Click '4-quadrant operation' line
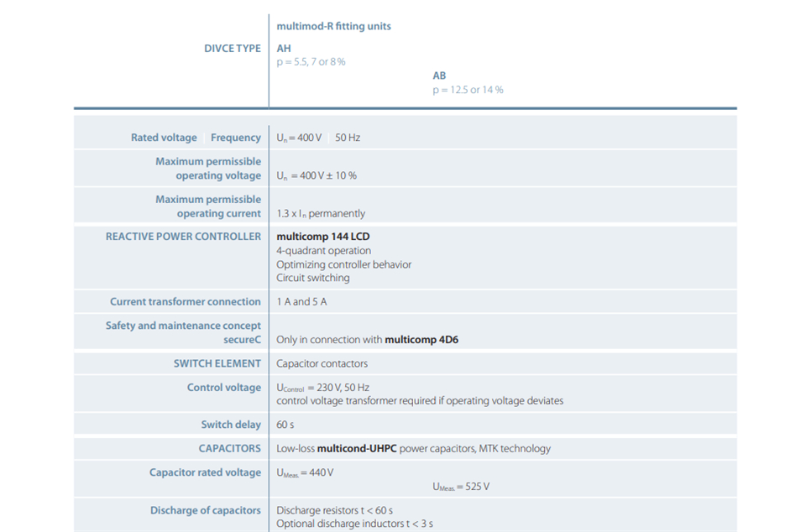This screenshot has height=532, width=806. (324, 251)
